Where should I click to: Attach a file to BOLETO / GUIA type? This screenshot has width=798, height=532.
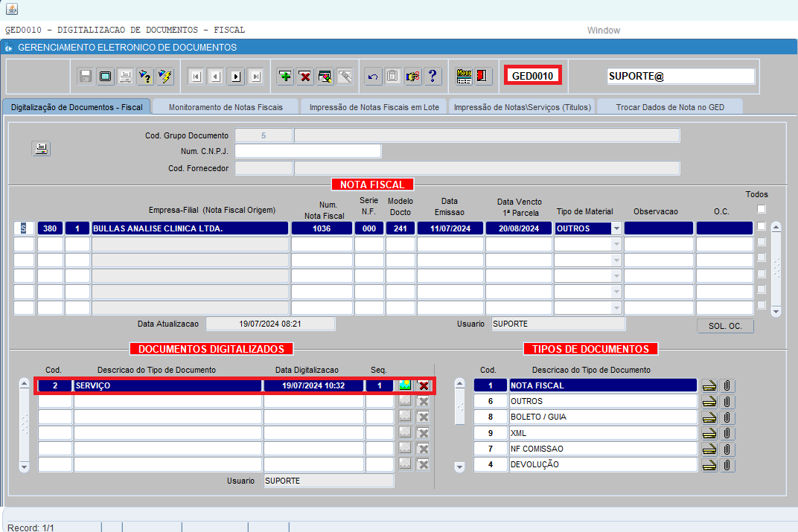[727, 417]
